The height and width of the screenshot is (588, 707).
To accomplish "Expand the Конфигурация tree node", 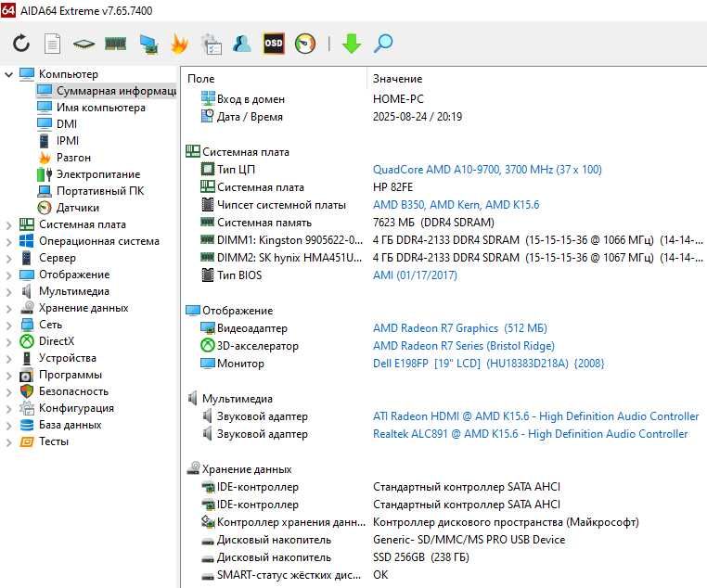I will pyautogui.click(x=8, y=408).
